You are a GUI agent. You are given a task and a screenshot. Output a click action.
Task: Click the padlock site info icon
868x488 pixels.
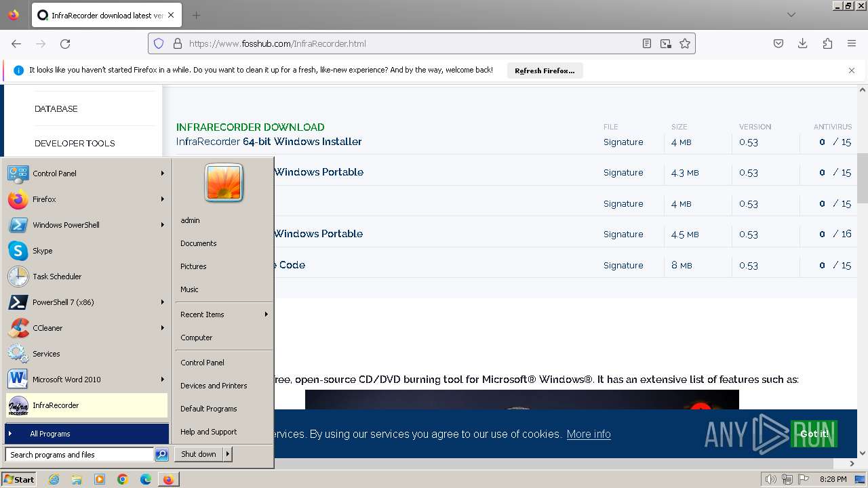[178, 43]
